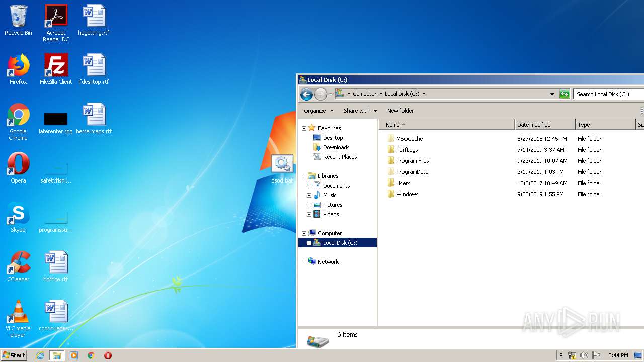This screenshot has width=644, height=362.
Task: Click the Explorer Forward arrow button
Action: pyautogui.click(x=320, y=94)
